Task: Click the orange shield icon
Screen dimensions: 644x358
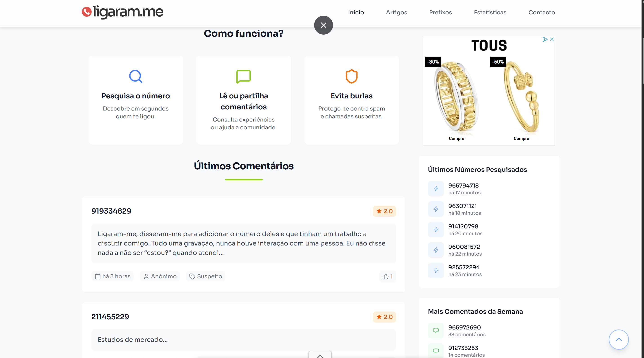Action: (351, 76)
